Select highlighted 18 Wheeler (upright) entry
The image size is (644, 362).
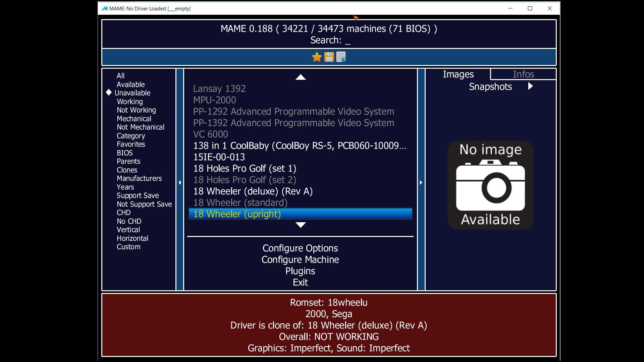(x=300, y=214)
